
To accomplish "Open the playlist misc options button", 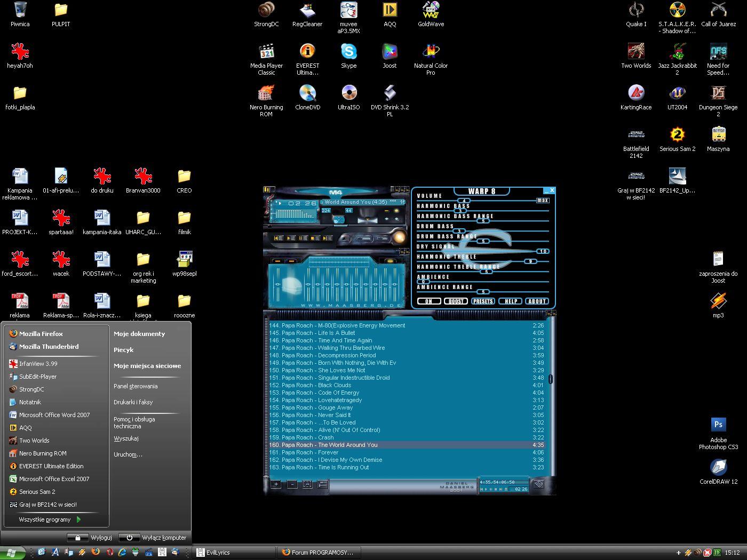I will pyautogui.click(x=323, y=484).
